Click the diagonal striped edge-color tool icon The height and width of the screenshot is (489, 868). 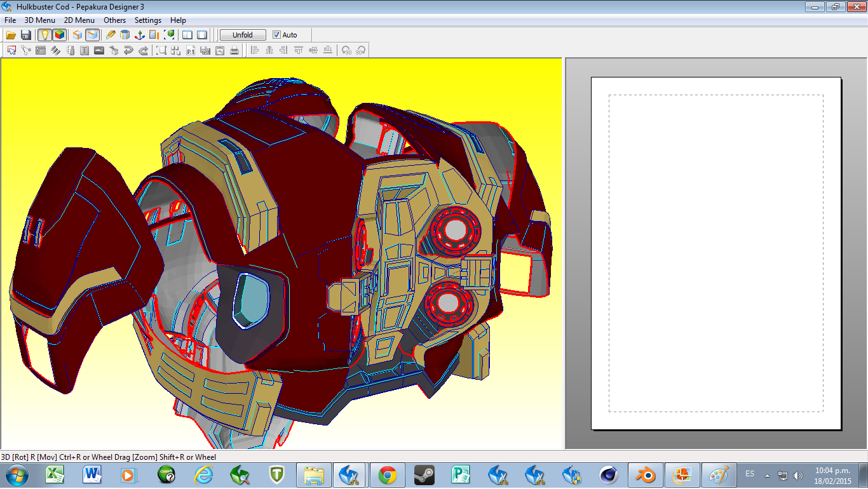tap(55, 50)
